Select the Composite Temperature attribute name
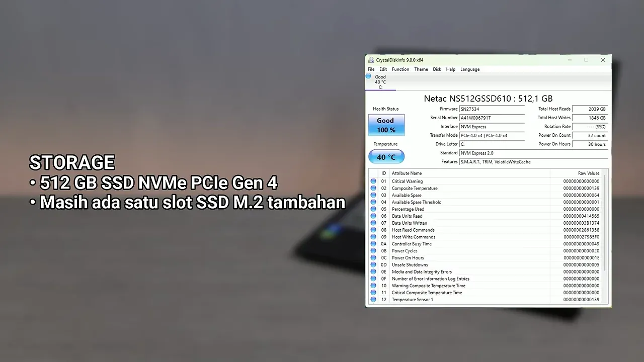Screen dimensions: 644x362 (415, 189)
